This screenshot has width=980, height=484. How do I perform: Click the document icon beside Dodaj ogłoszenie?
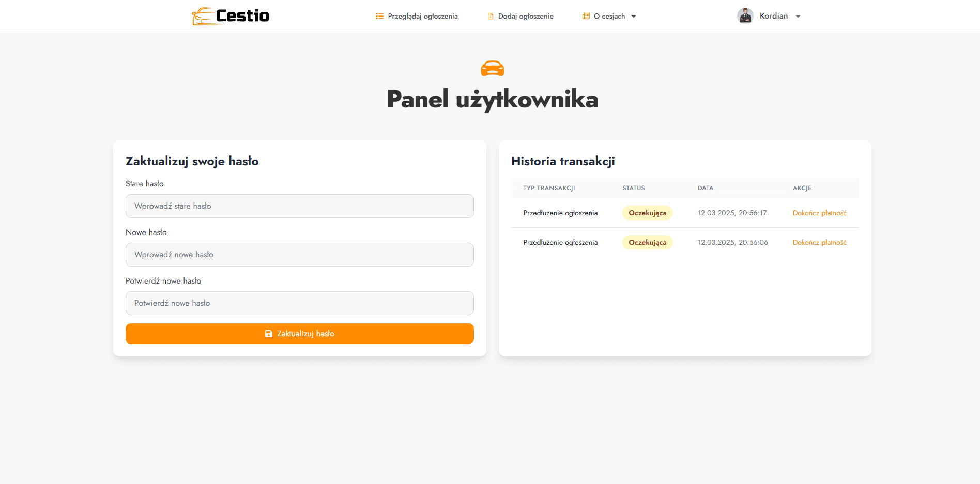click(490, 16)
